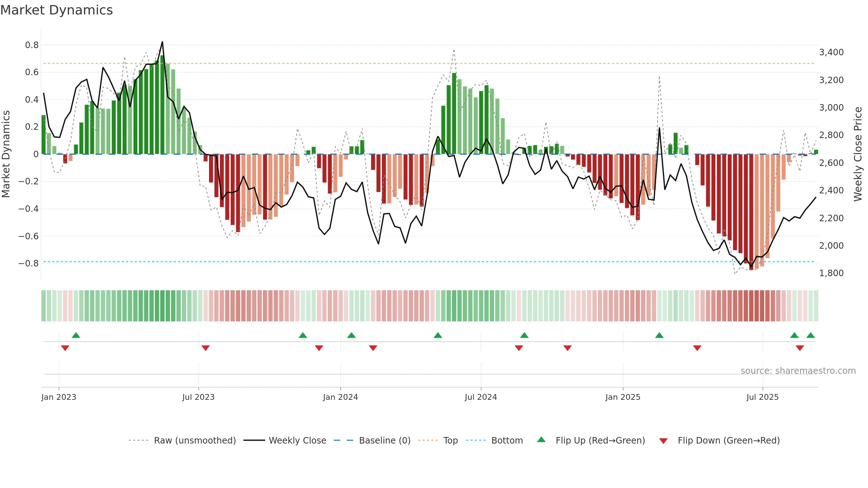The image size is (868, 488).
Task: Click the red Flip Down triangle legend icon
Action: [x=663, y=441]
